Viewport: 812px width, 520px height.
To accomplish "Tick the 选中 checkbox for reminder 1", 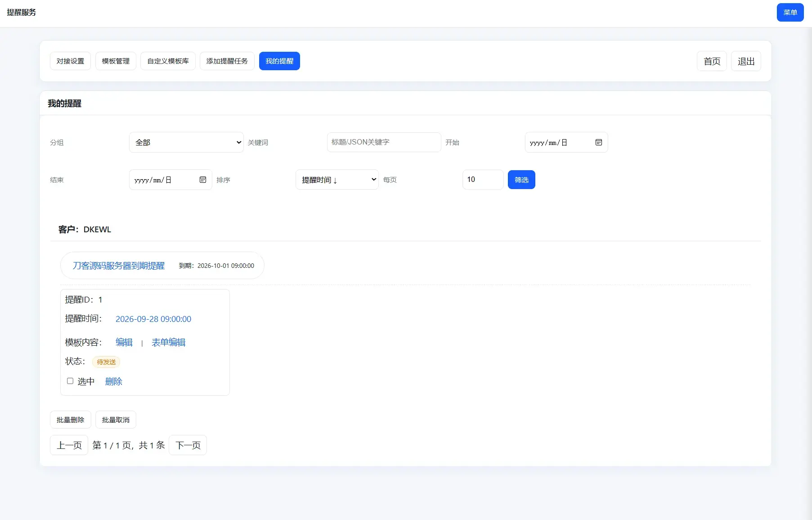I will (70, 381).
